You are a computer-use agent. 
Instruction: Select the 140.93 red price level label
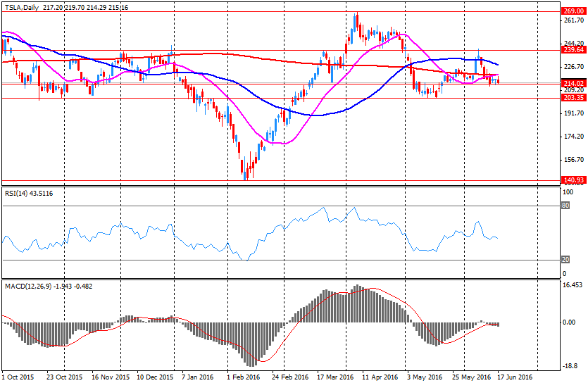[x=573, y=180]
